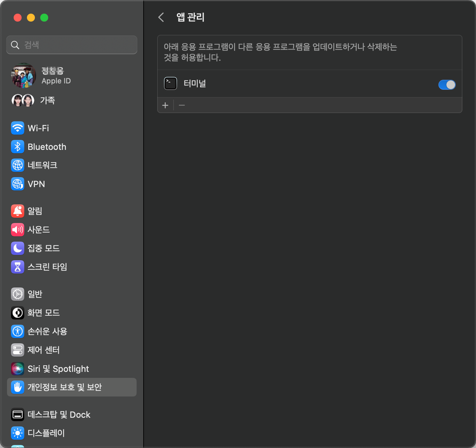
Task: Go to 일반 settings
Action: pos(35,294)
